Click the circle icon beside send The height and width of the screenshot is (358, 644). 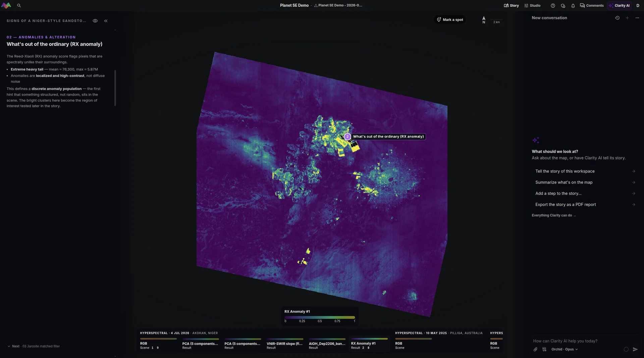(x=626, y=349)
